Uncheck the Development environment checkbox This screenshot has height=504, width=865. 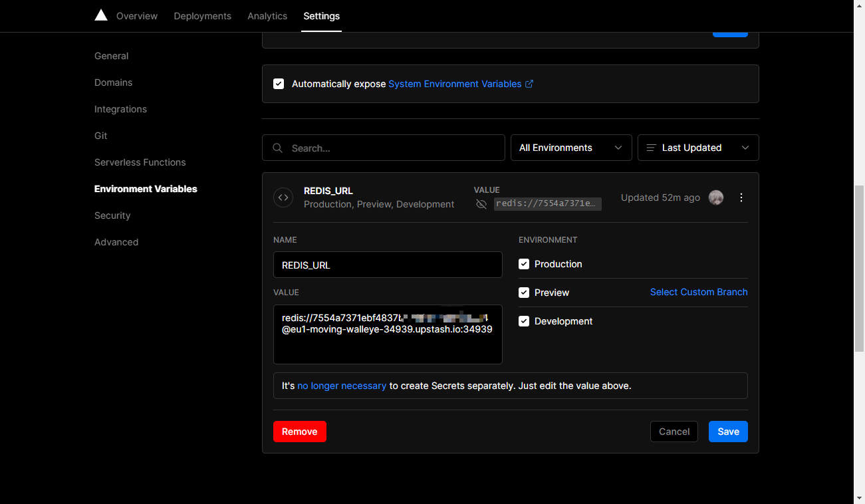pos(524,321)
